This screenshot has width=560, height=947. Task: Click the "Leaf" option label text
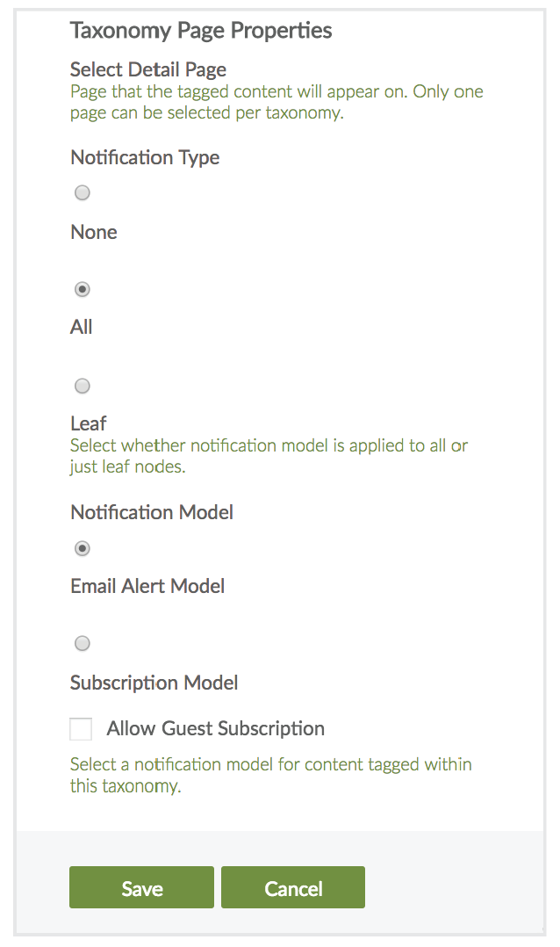pos(89,424)
